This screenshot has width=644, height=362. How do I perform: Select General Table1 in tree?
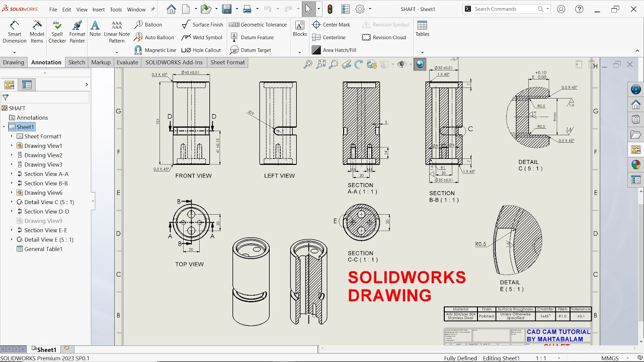(x=39, y=249)
